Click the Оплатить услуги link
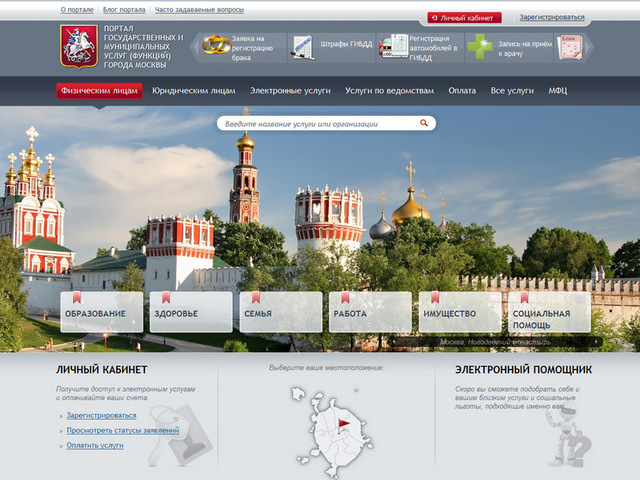 click(95, 445)
